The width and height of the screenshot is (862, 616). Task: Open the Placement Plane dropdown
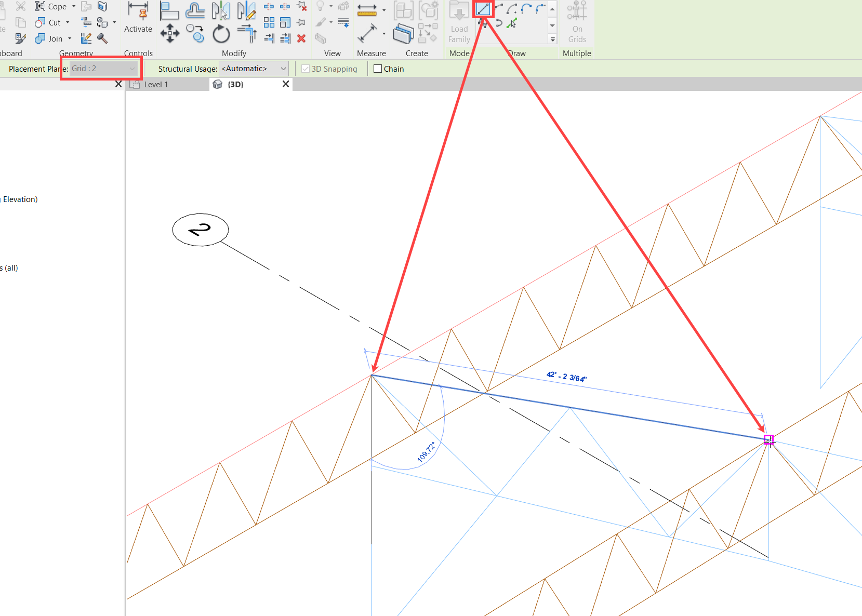pyautogui.click(x=132, y=68)
